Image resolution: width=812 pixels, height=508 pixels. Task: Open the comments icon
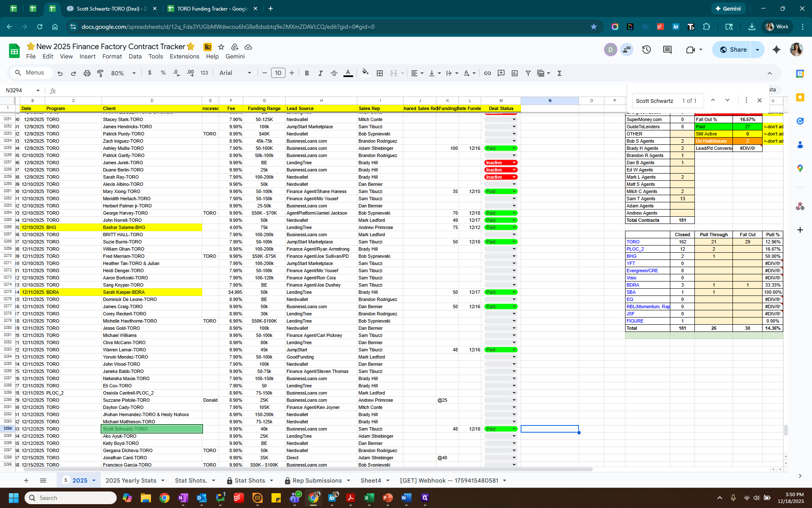(x=667, y=50)
